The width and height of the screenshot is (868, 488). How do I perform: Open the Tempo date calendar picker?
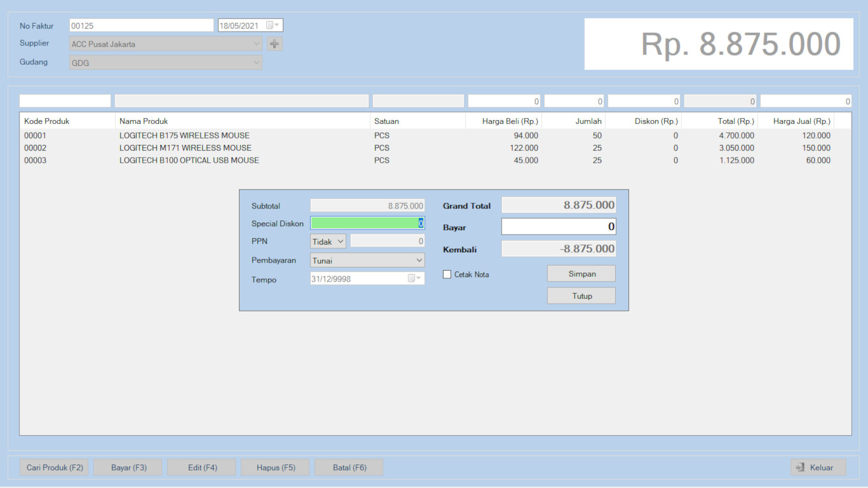point(414,278)
